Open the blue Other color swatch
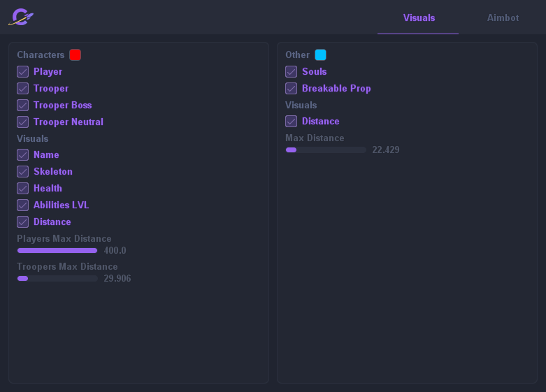This screenshot has width=546, height=392. click(320, 55)
